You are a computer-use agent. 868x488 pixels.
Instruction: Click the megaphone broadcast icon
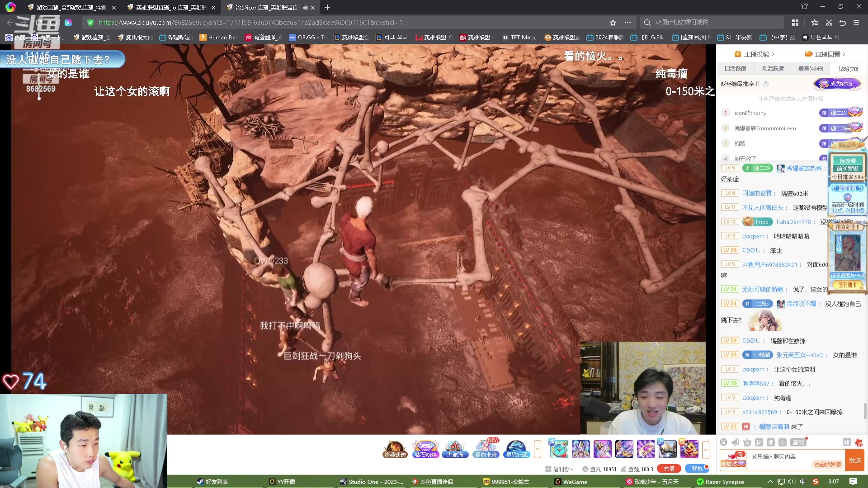pos(736,442)
